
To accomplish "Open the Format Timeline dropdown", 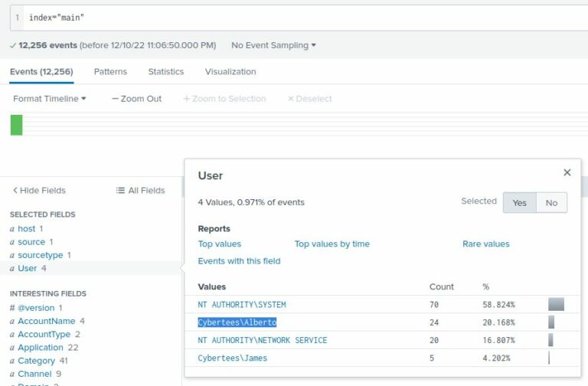I will pyautogui.click(x=50, y=99).
